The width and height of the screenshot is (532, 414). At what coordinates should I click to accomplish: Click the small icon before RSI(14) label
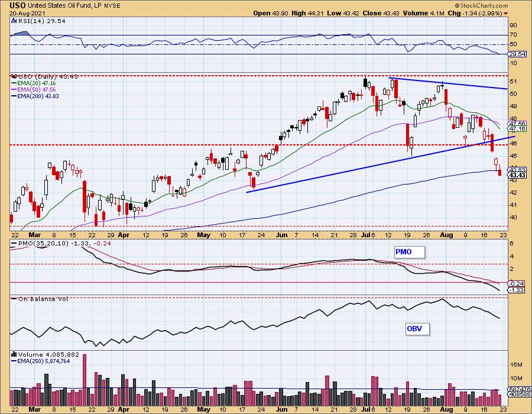click(14, 21)
